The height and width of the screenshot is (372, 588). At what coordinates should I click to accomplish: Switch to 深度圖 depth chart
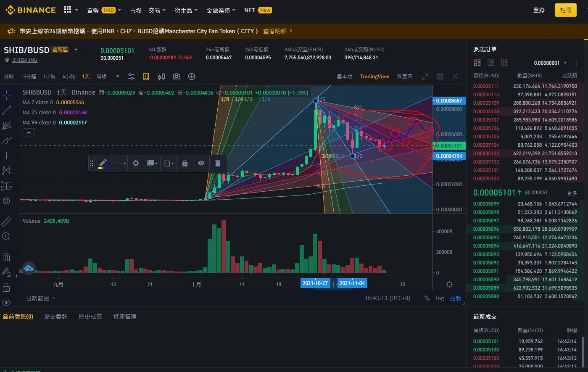[x=404, y=77]
